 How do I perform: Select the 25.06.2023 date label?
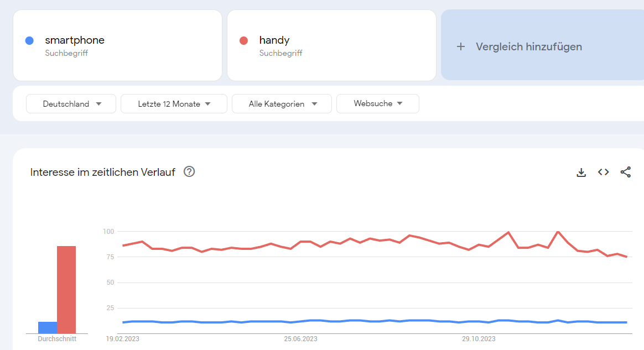click(x=300, y=339)
